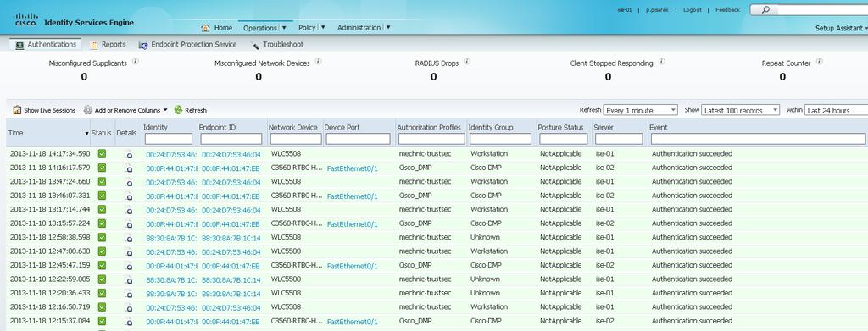Open details icon for 13:17:14.744 row
868x331 pixels.
(129, 211)
